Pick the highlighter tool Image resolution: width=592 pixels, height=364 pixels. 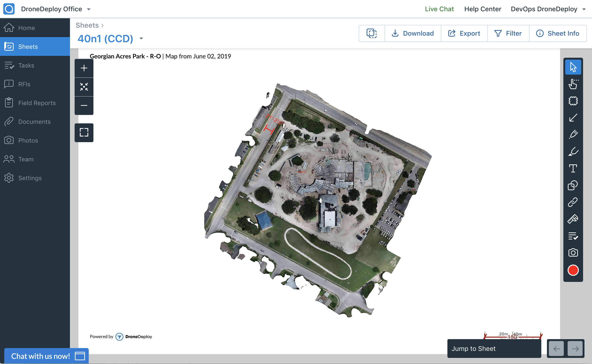click(x=573, y=152)
